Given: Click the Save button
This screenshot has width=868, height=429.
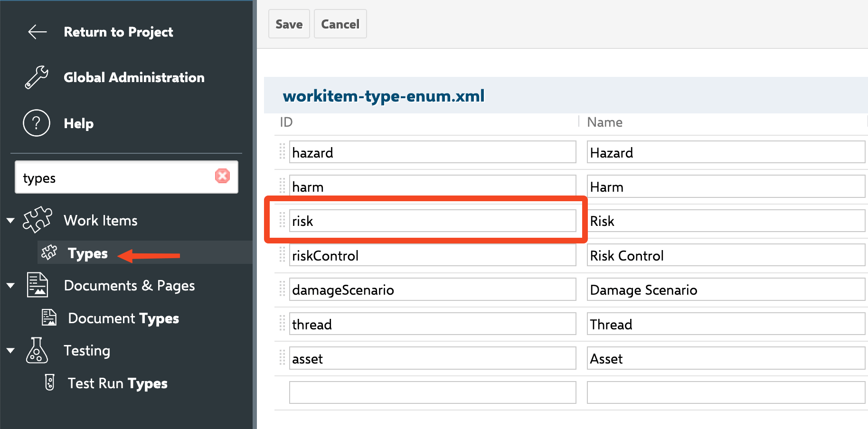Looking at the screenshot, I should pyautogui.click(x=289, y=24).
